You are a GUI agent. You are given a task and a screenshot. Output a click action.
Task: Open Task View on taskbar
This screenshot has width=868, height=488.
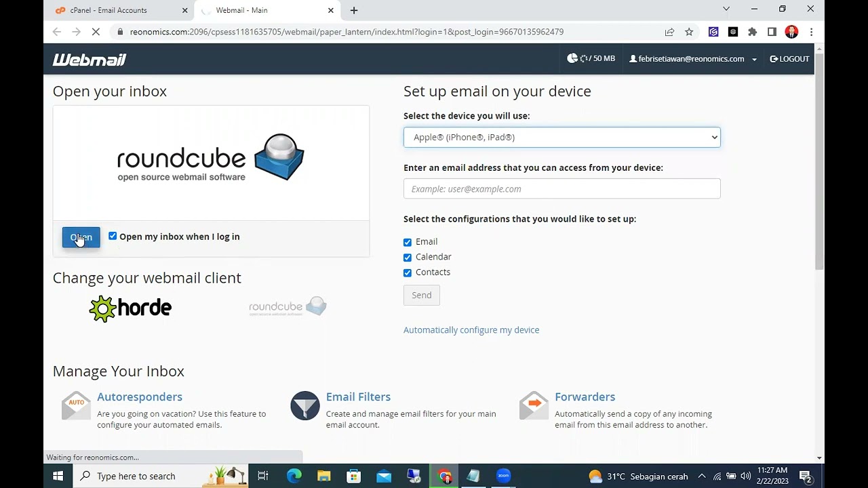tap(263, 476)
